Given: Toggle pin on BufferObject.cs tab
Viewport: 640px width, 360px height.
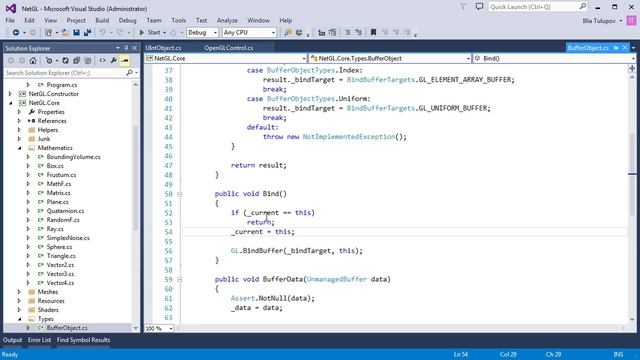Looking at the screenshot, I should click(616, 48).
